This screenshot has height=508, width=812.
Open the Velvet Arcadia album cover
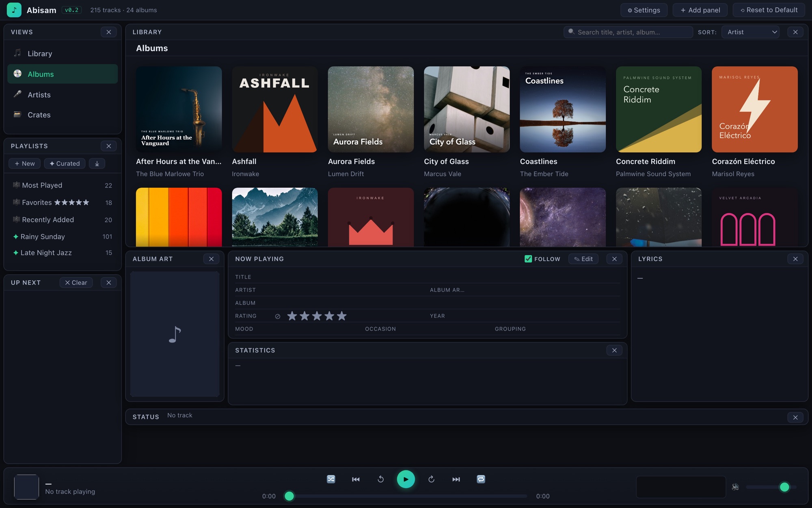[x=755, y=217]
